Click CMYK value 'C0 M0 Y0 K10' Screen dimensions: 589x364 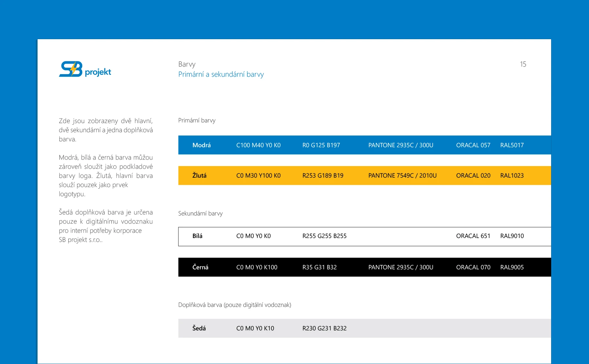point(255,328)
